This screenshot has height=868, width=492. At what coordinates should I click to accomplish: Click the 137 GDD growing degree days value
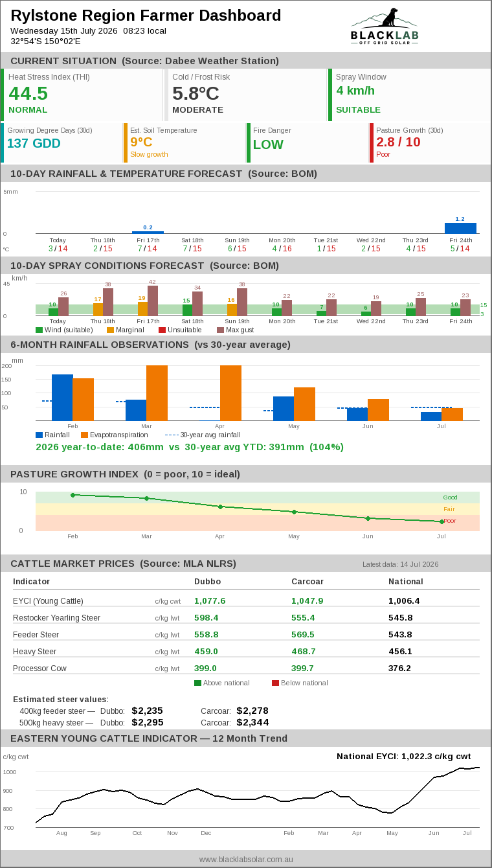34,143
